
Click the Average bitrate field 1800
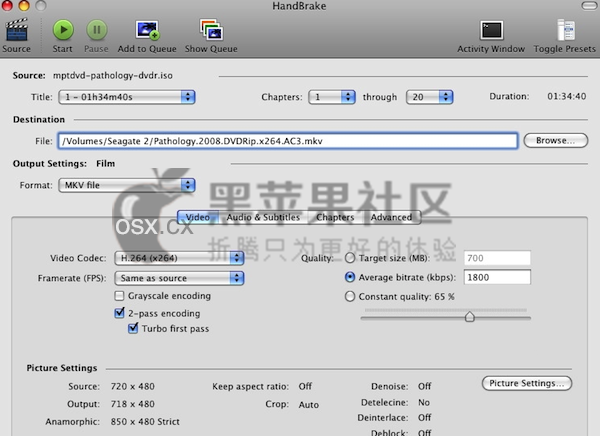click(x=497, y=277)
